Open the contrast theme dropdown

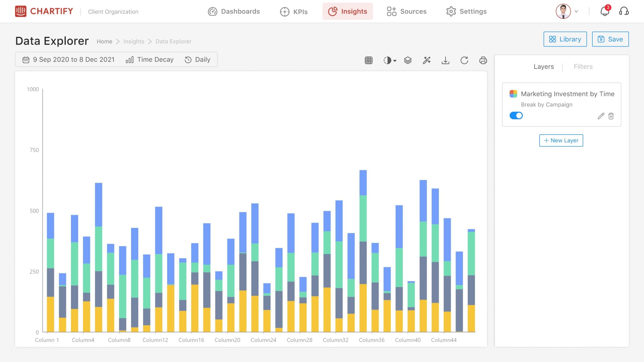pyautogui.click(x=390, y=60)
